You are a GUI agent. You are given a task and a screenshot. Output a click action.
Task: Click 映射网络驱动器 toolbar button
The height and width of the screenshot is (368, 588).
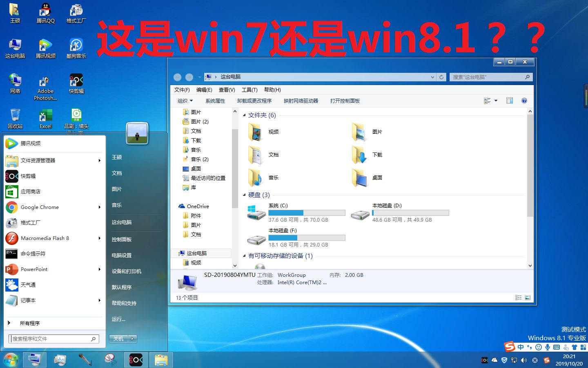[301, 101]
